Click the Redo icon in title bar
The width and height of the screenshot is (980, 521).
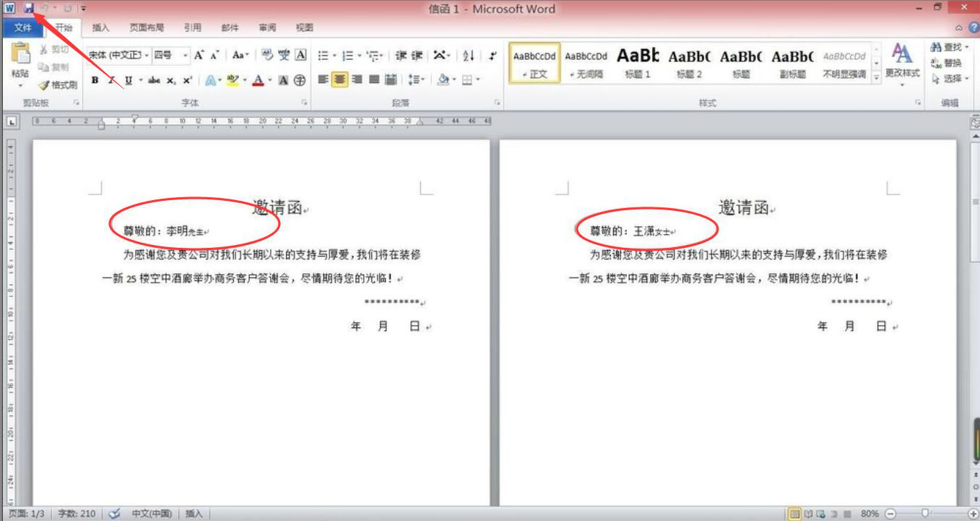click(x=68, y=8)
